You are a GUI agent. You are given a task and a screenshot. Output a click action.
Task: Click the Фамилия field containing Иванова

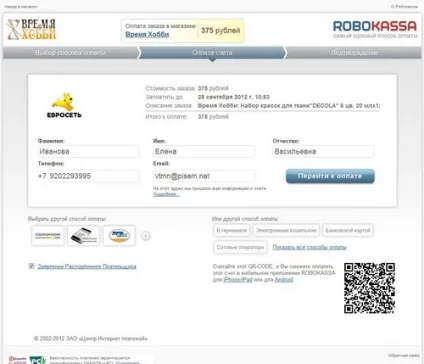[88, 151]
